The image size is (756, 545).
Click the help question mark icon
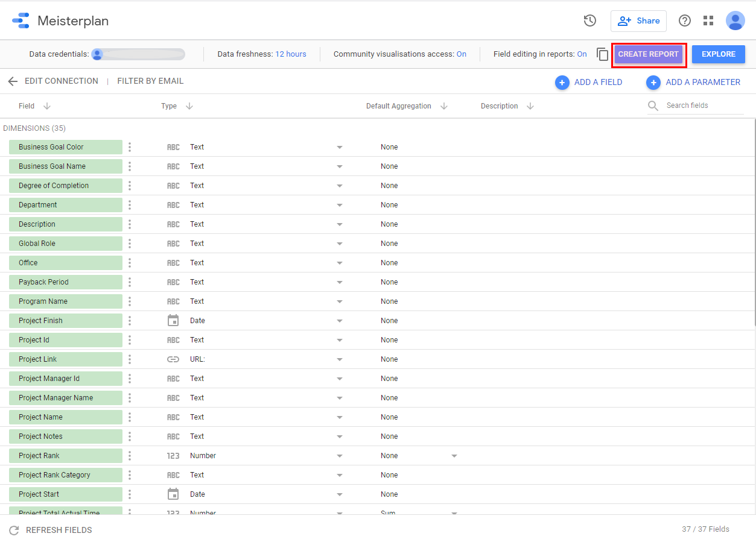(684, 21)
